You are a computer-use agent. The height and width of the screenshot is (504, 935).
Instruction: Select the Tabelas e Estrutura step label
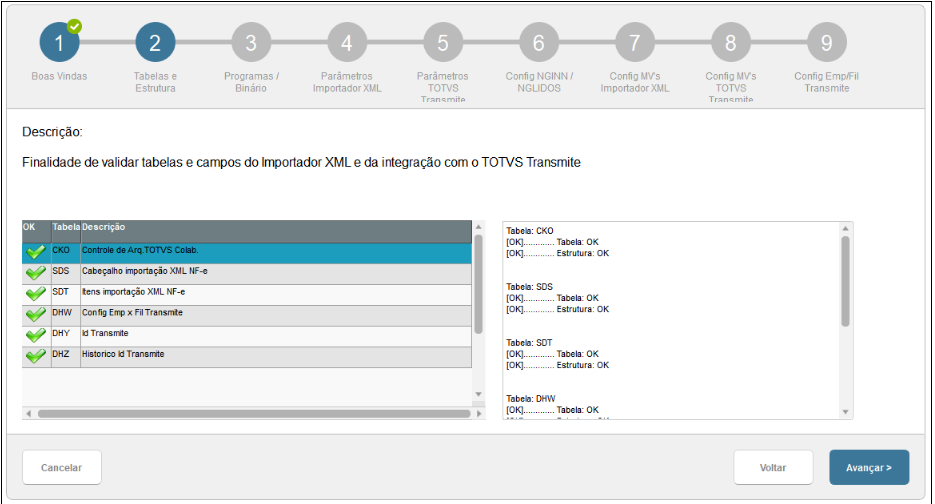tap(155, 82)
